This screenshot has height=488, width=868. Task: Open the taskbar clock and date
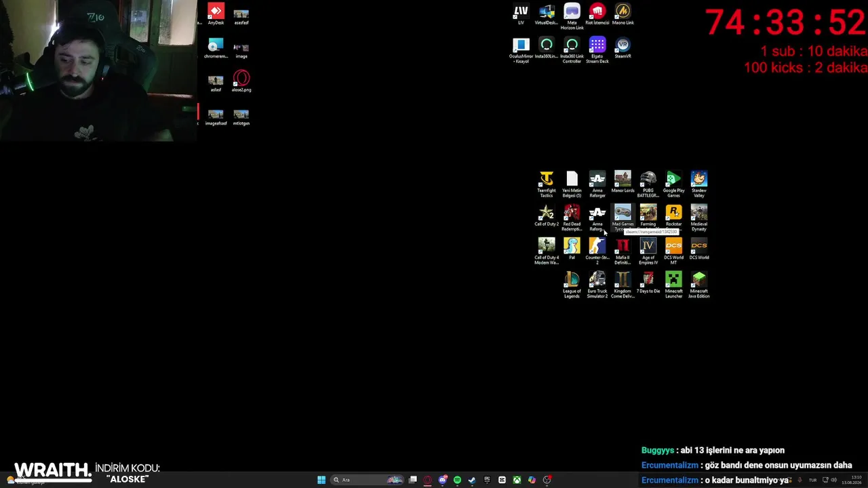(852, 480)
